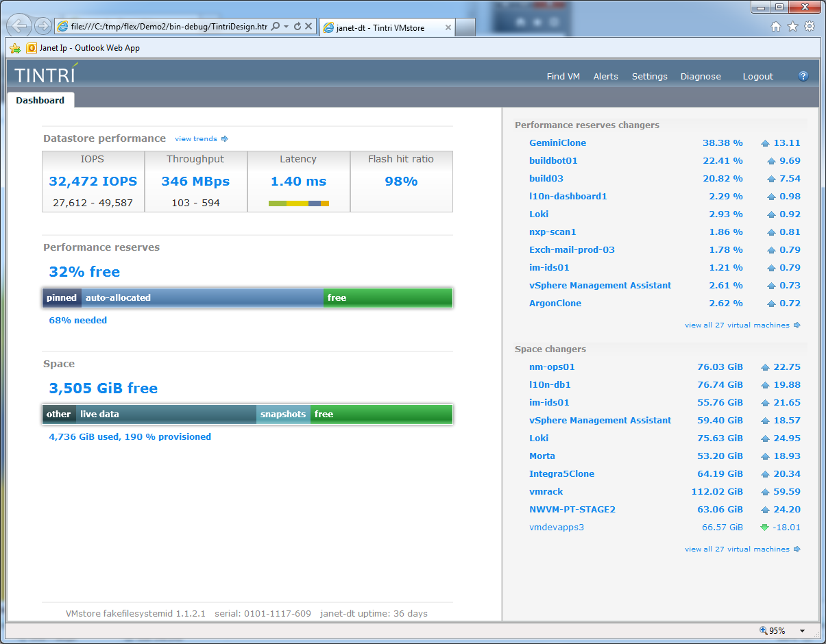Screen dimensions: 826x644
Task: Open a new browser tab
Action: coord(465,27)
